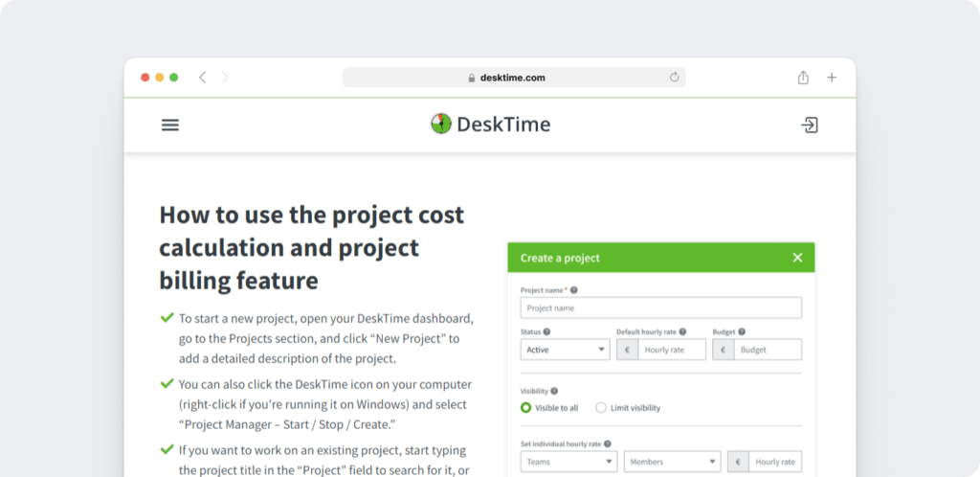
Task: Close the Create a project dialog
Action: 797,258
